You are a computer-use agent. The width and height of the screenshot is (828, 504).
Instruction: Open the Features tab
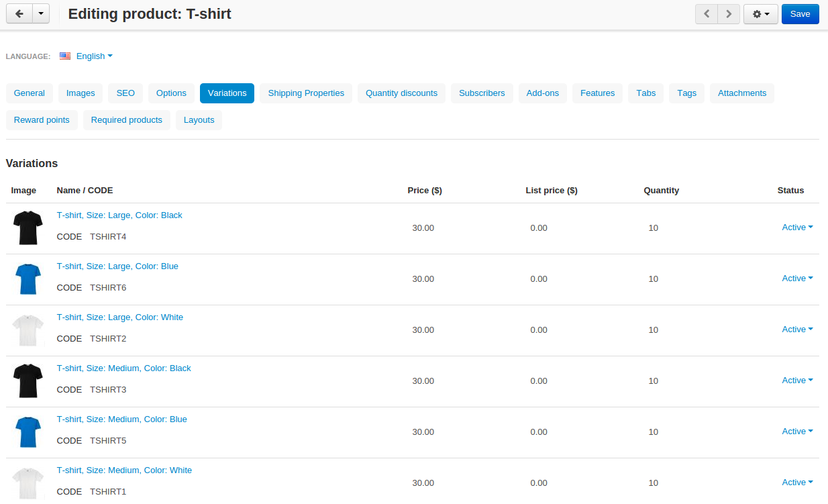tap(598, 93)
